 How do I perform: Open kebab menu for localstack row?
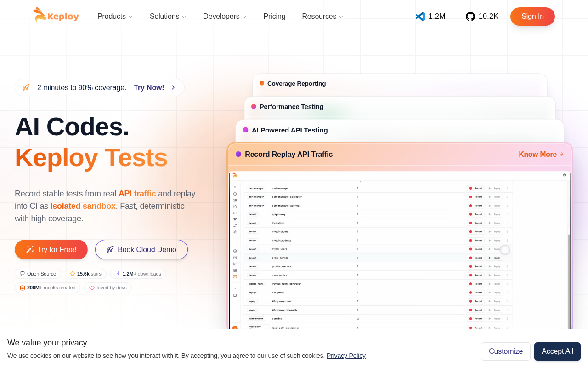pos(507,223)
